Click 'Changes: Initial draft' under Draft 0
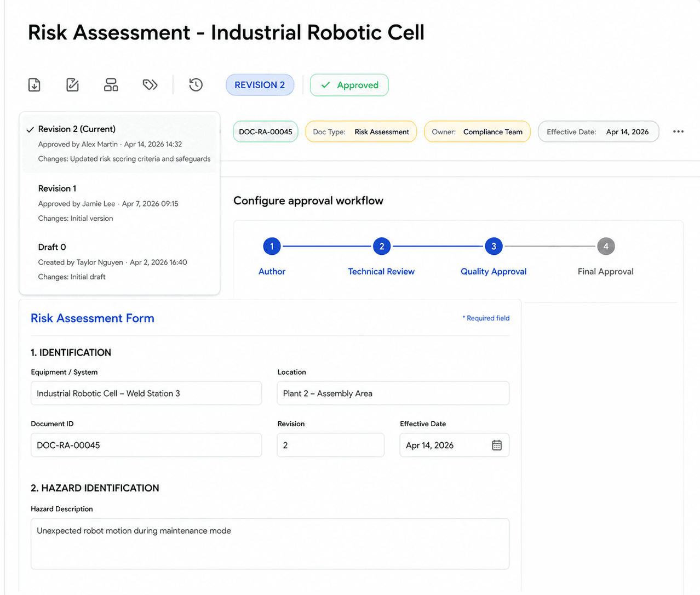Image resolution: width=700 pixels, height=595 pixels. tap(72, 277)
